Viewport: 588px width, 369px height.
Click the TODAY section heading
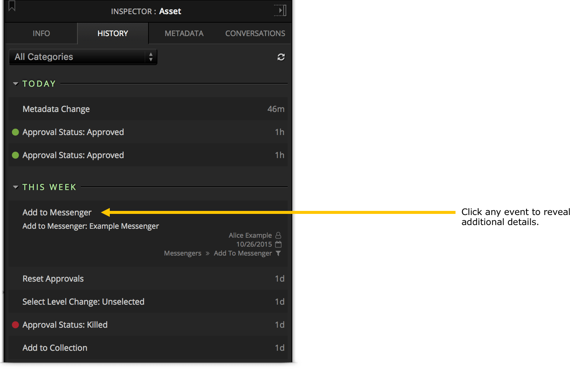tap(39, 84)
